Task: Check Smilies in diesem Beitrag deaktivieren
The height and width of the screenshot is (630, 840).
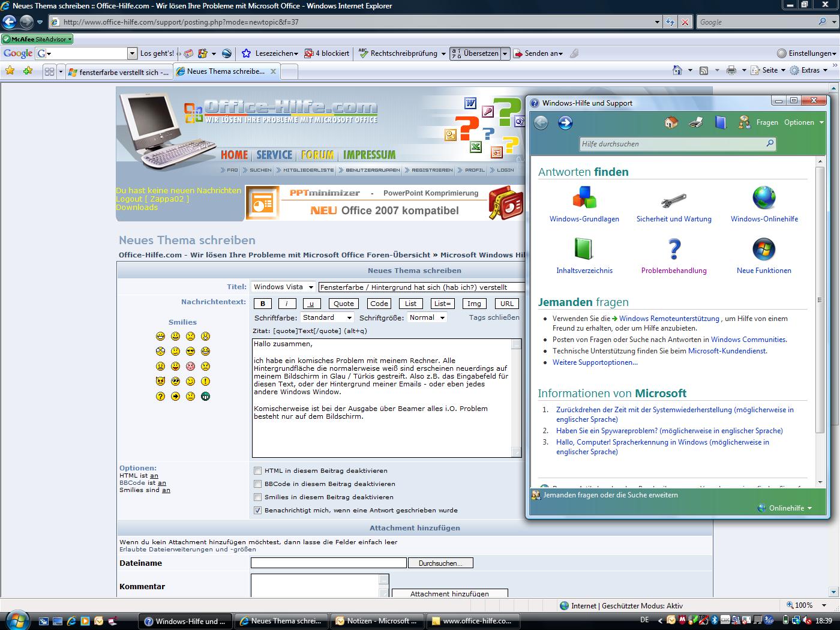Action: [x=257, y=497]
